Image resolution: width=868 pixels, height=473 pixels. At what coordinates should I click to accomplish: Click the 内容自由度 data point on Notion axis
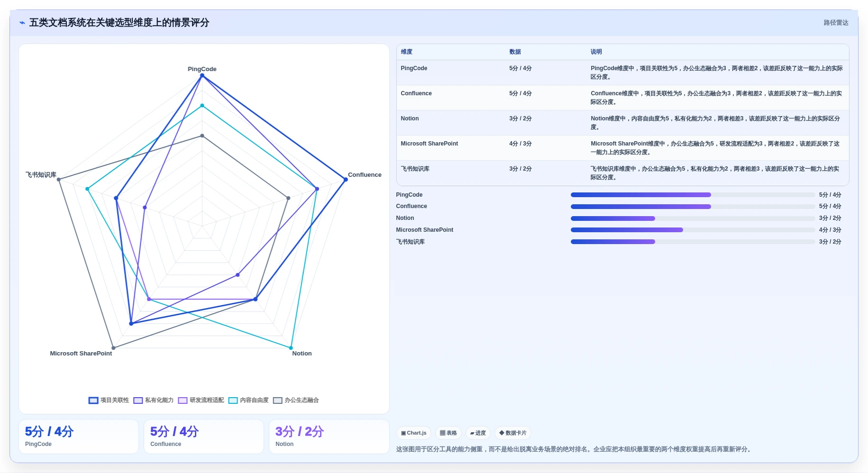tap(291, 348)
